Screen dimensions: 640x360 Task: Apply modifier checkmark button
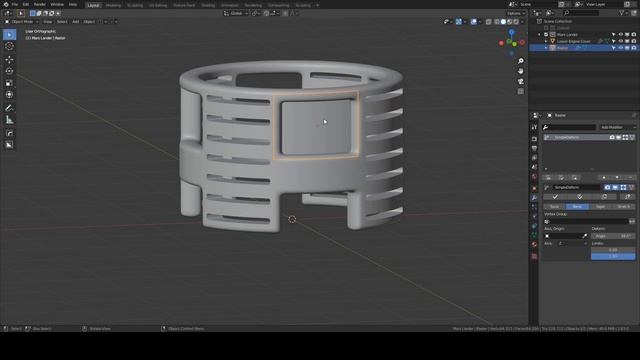coord(555,197)
